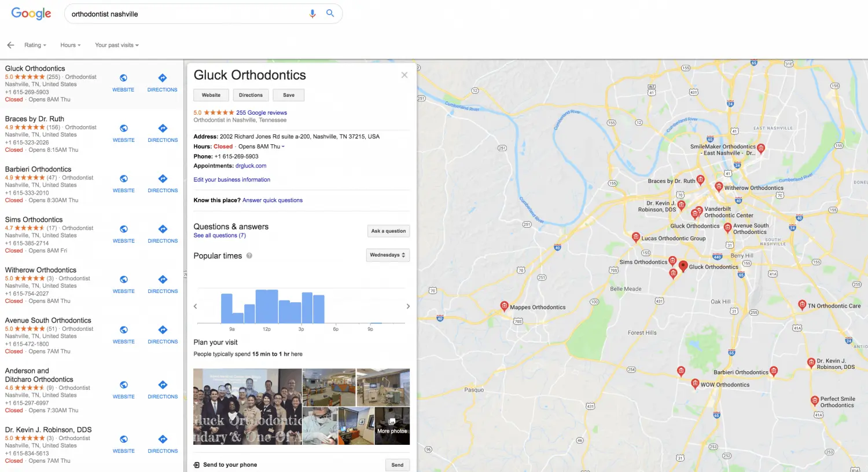Open the Hours filter dropdown
Viewport: 868px width, 472px height.
pyautogui.click(x=71, y=45)
